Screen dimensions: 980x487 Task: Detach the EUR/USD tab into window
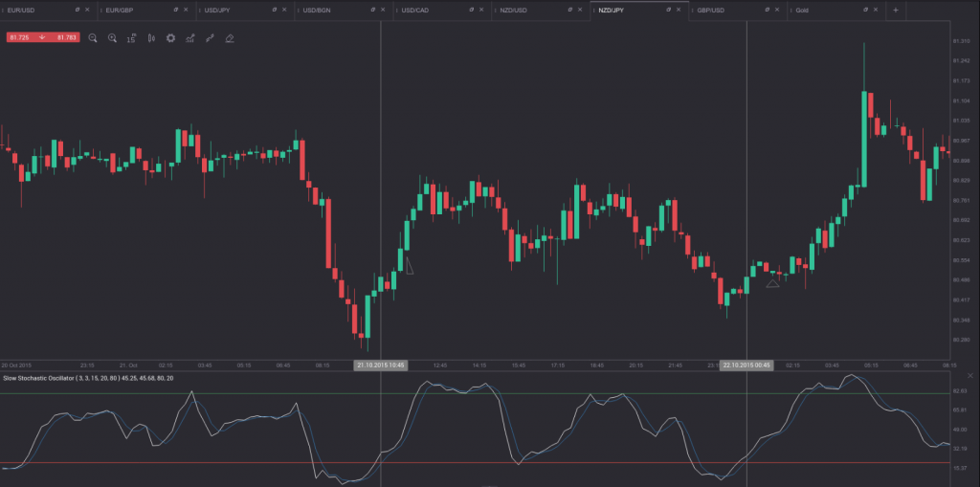click(x=76, y=10)
